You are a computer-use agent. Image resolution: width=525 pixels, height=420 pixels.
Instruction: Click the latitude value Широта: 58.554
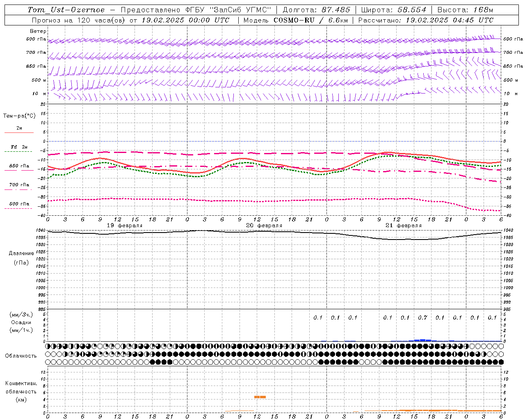pyautogui.click(x=394, y=10)
